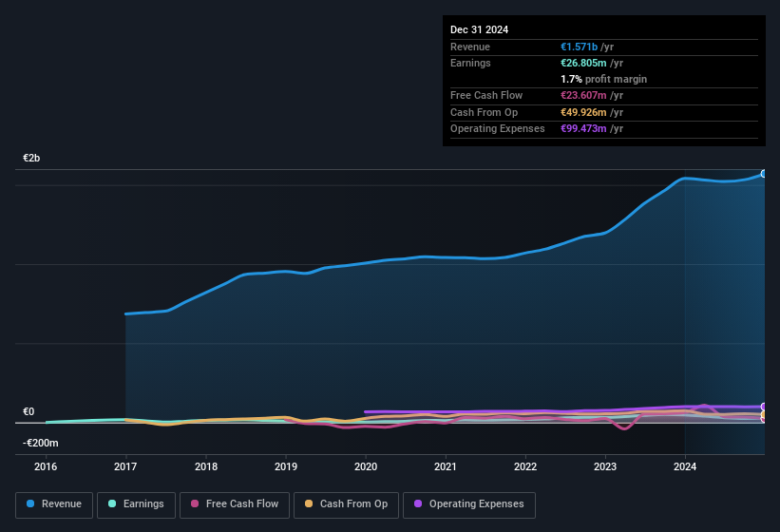780x532 pixels.
Task: Click the €0 y-axis label
Action: tap(29, 411)
